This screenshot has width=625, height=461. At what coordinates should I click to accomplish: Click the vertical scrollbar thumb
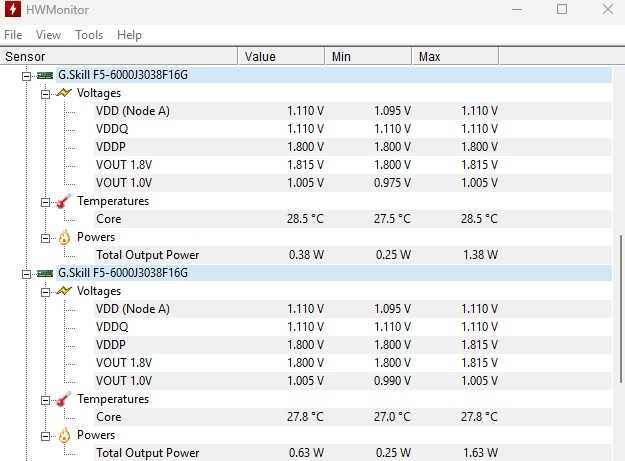click(621, 309)
